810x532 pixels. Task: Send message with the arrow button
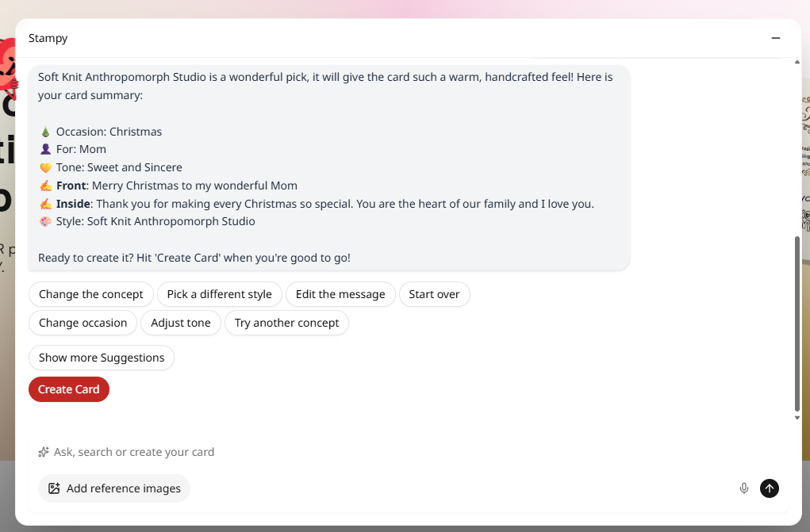(770, 488)
